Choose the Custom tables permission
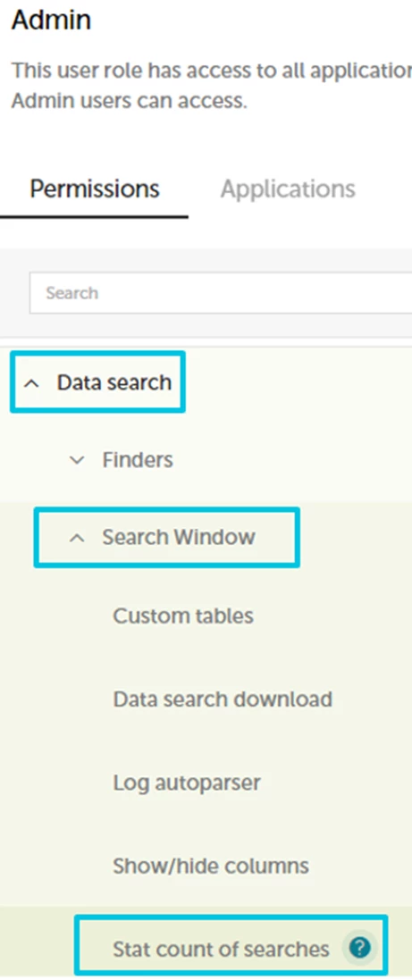This screenshot has height=980, width=412. tap(183, 616)
